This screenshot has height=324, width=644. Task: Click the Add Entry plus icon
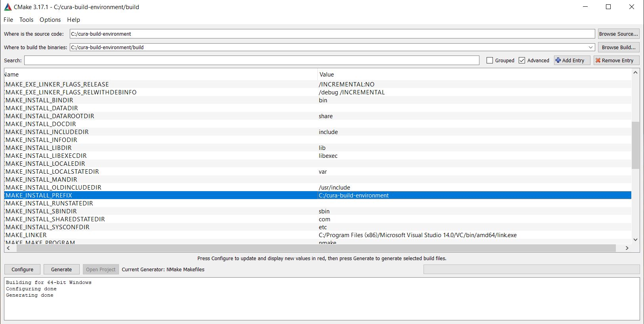pos(558,60)
